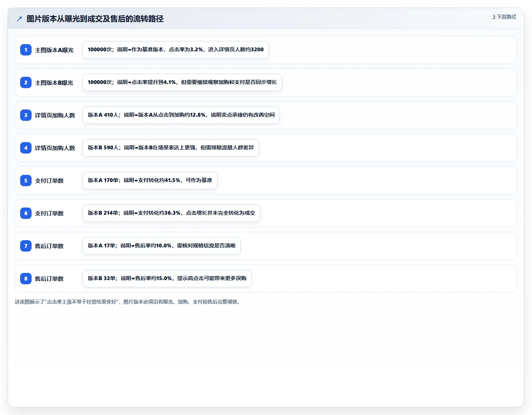The width and height of the screenshot is (532, 415).
Task: Click the footer caption starting 这张图展示了
Action: click(x=128, y=302)
